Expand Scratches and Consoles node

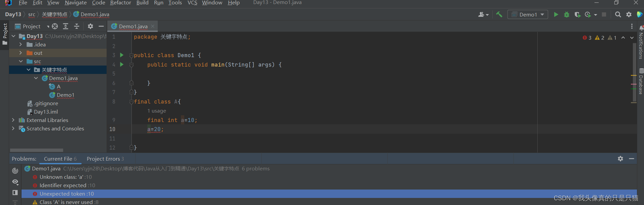(13, 128)
